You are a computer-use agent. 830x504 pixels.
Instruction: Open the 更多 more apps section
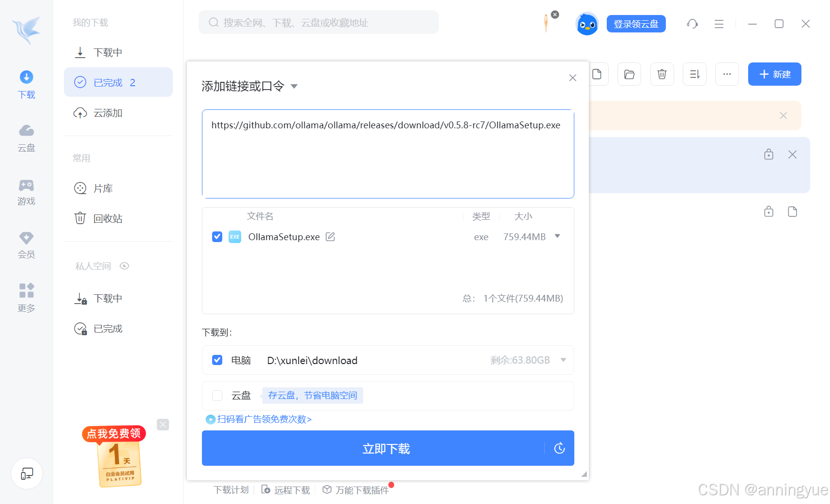pos(26,298)
